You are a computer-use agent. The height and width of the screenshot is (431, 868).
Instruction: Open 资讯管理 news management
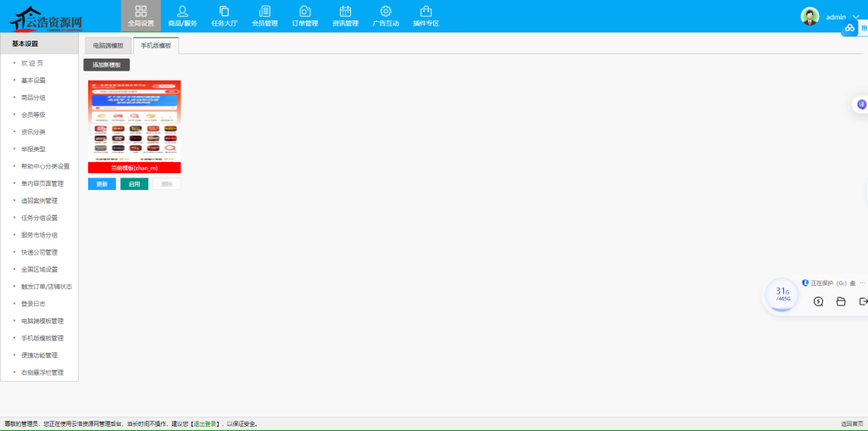point(345,15)
